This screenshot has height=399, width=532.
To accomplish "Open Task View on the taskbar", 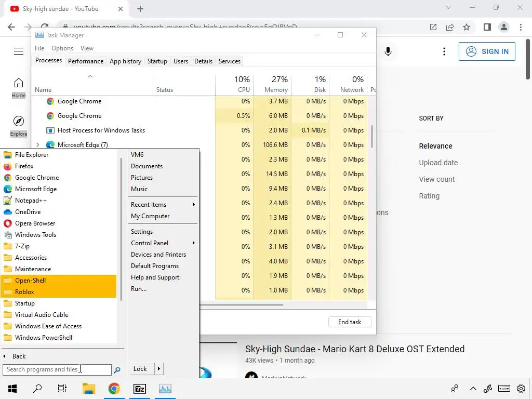I will coord(62,389).
